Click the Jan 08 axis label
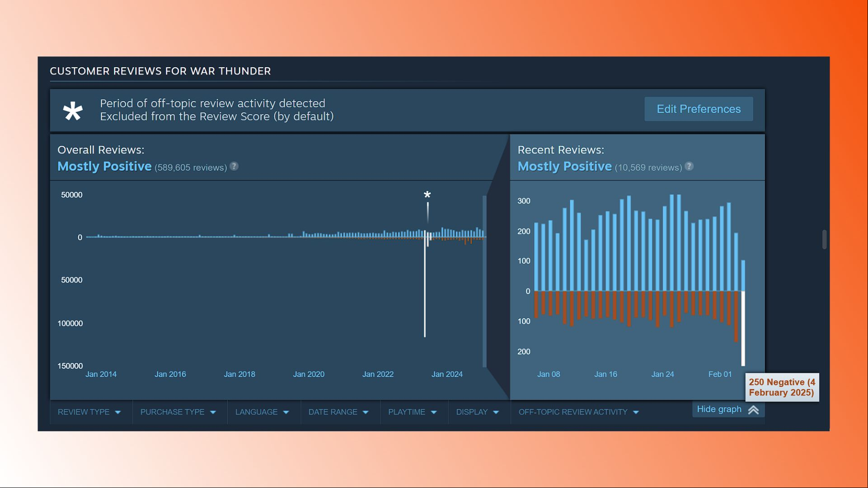The height and width of the screenshot is (488, 868). (549, 374)
